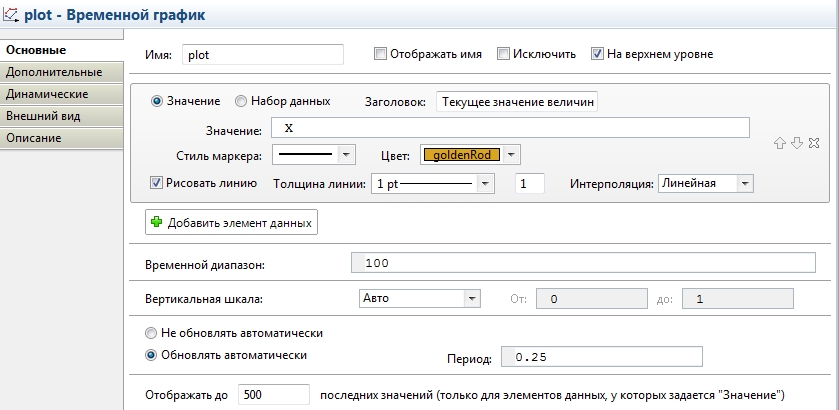Click the goldenRod color swatch
Screen dimensions: 839x410
[x=461, y=155]
